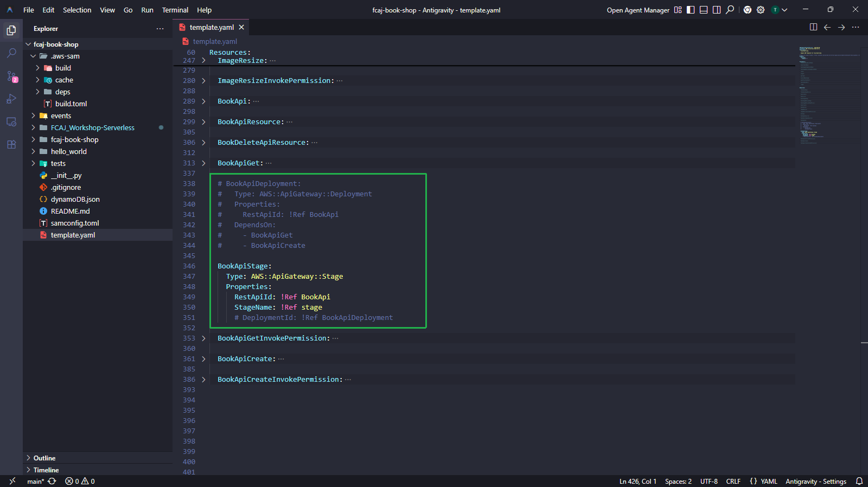
Task: Expand the Timeline section
Action: pyautogui.click(x=28, y=470)
